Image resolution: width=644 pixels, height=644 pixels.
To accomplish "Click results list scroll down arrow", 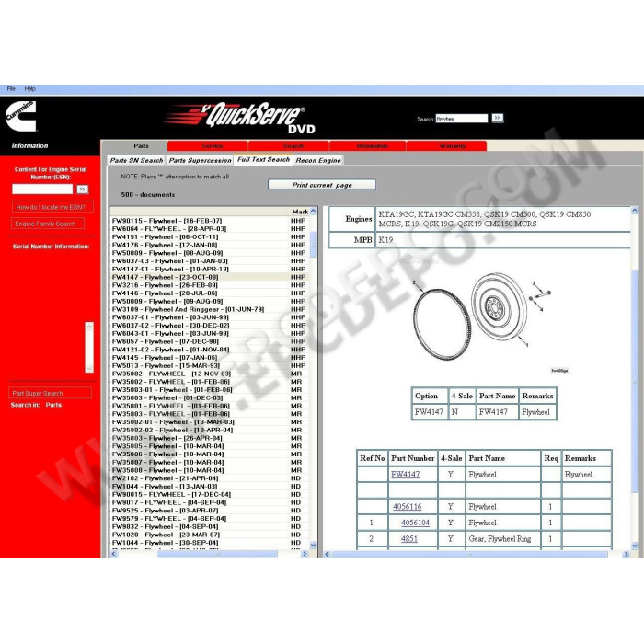I will coord(314,546).
